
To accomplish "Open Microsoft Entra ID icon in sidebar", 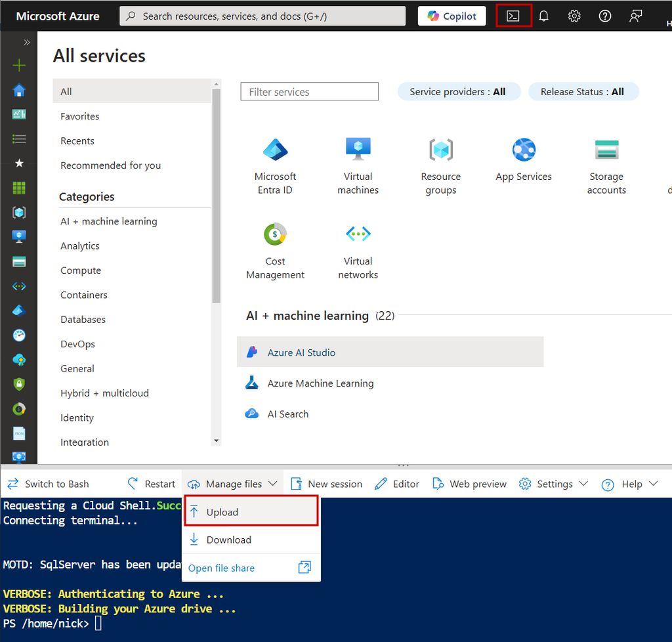I will [x=19, y=310].
